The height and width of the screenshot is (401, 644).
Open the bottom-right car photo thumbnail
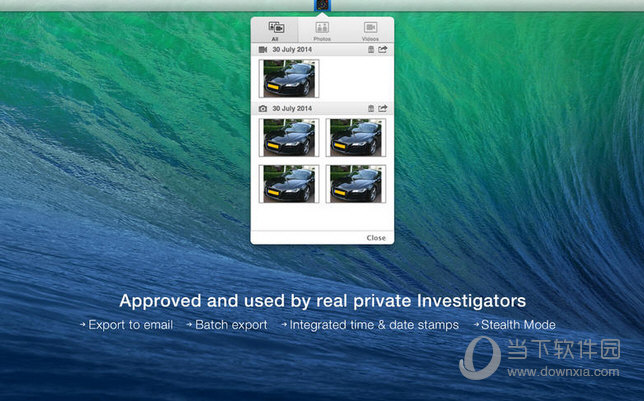click(356, 184)
